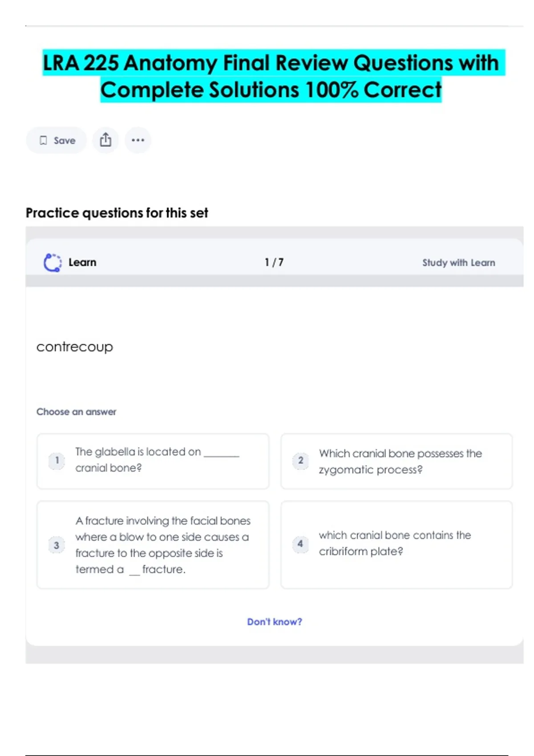Open the share icon button
Image resolution: width=534 pixels, height=756 pixels.
click(x=105, y=140)
